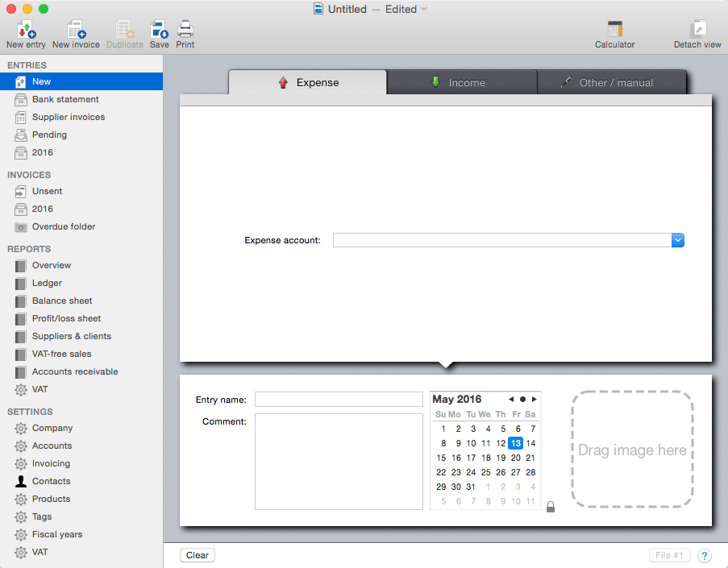This screenshot has width=728, height=568.
Task: Open Accounts settings
Action: [81, 446]
